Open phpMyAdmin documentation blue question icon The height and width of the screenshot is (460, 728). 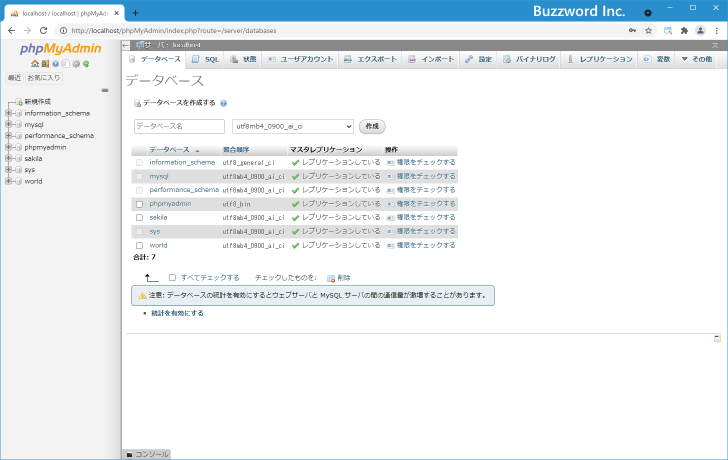pos(56,64)
